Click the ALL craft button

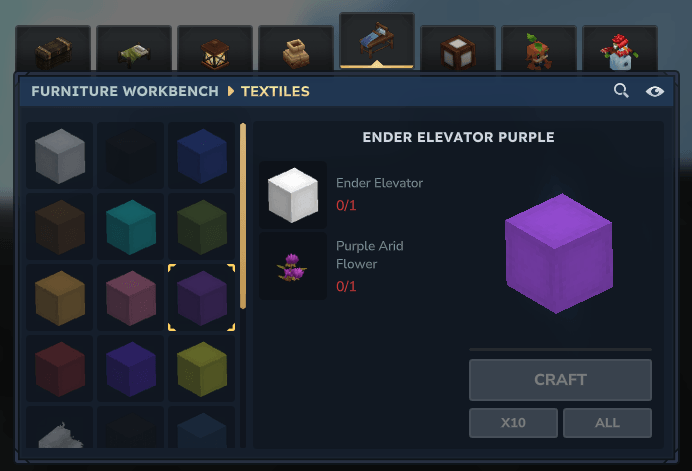[x=607, y=423]
